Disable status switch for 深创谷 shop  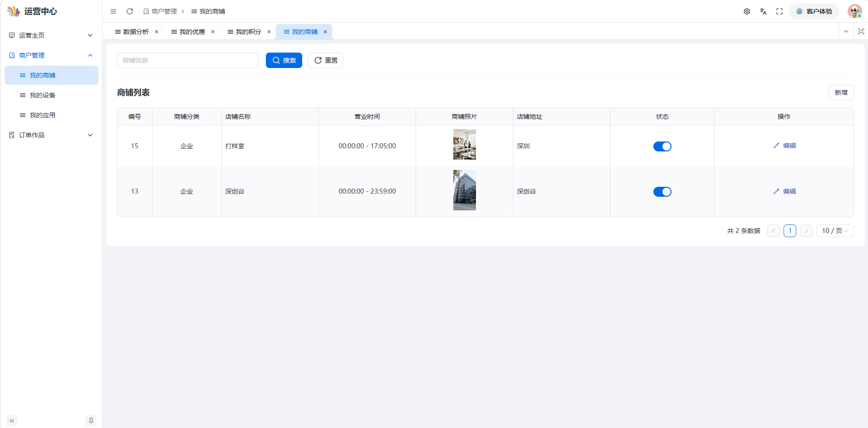[x=662, y=192]
